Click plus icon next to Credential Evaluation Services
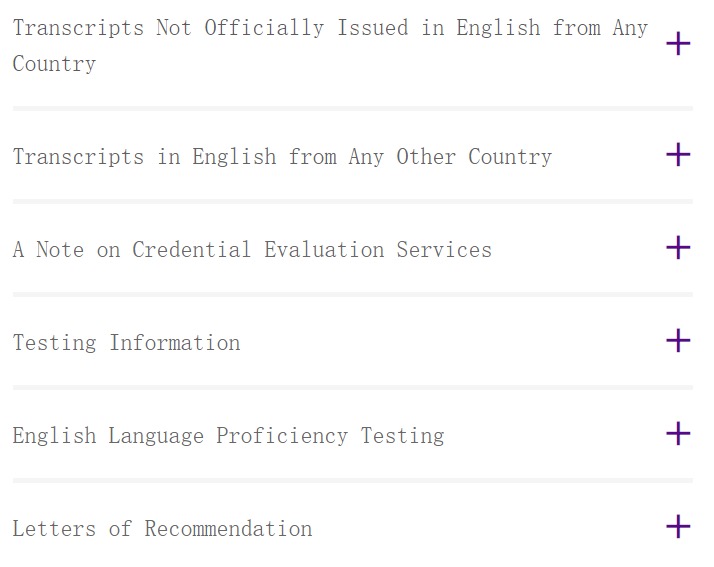The height and width of the screenshot is (567, 714). click(678, 247)
